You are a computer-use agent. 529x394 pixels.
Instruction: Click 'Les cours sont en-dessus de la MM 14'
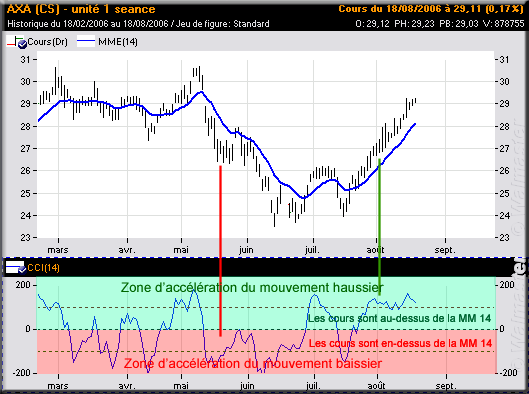400,343
